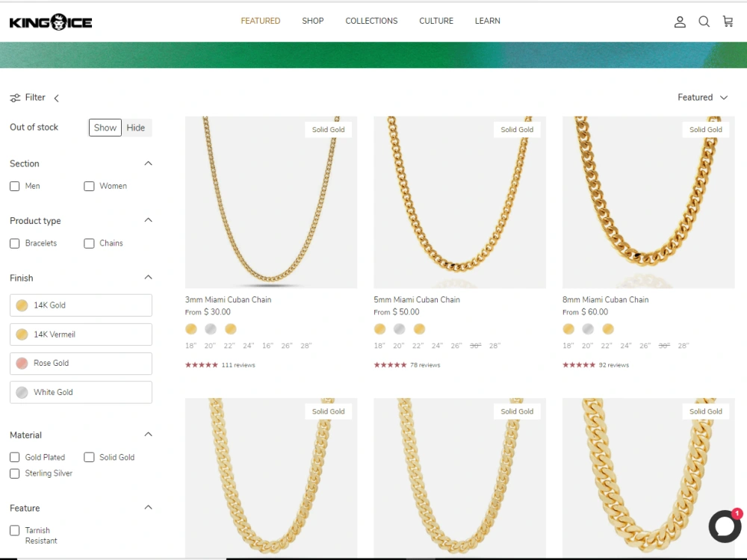
Task: Open the SHOP navigation menu
Action: pos(313,21)
